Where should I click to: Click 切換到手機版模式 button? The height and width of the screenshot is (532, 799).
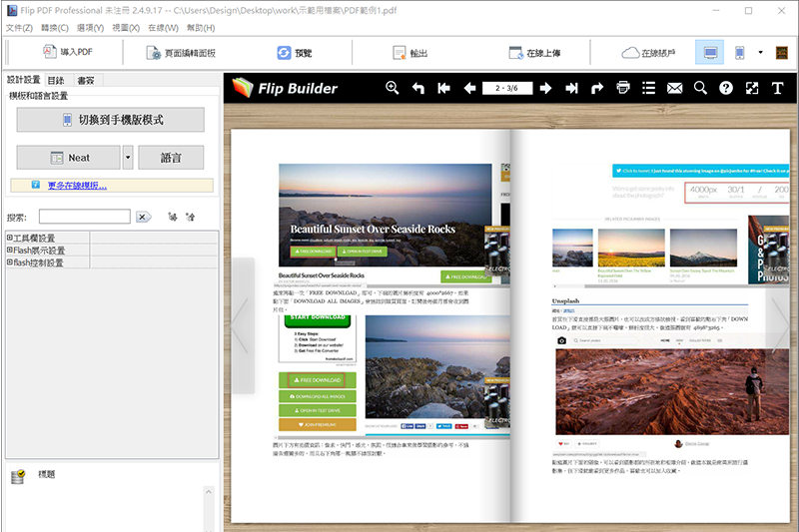pos(111,120)
